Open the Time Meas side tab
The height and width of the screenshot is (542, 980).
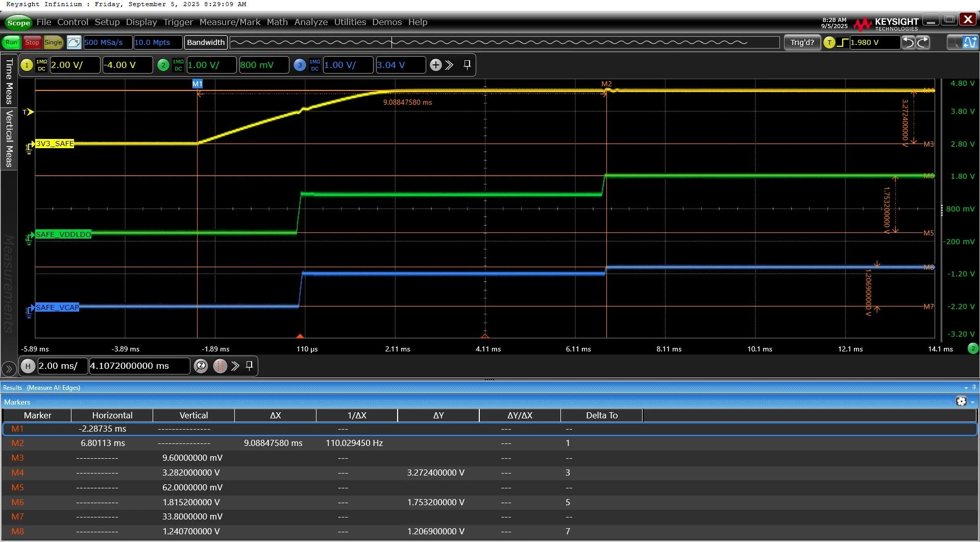point(9,81)
